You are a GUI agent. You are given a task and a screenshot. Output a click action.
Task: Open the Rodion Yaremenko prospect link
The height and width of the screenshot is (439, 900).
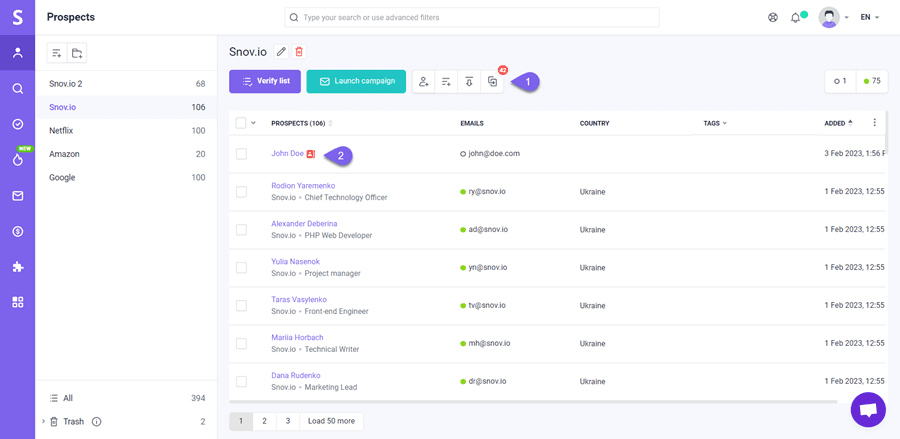click(x=303, y=186)
